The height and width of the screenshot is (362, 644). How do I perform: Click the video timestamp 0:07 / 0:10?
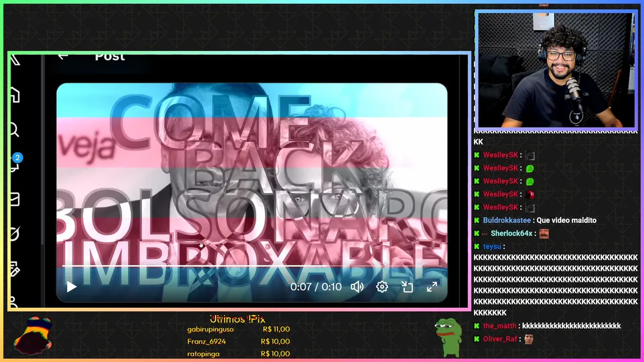click(x=316, y=287)
